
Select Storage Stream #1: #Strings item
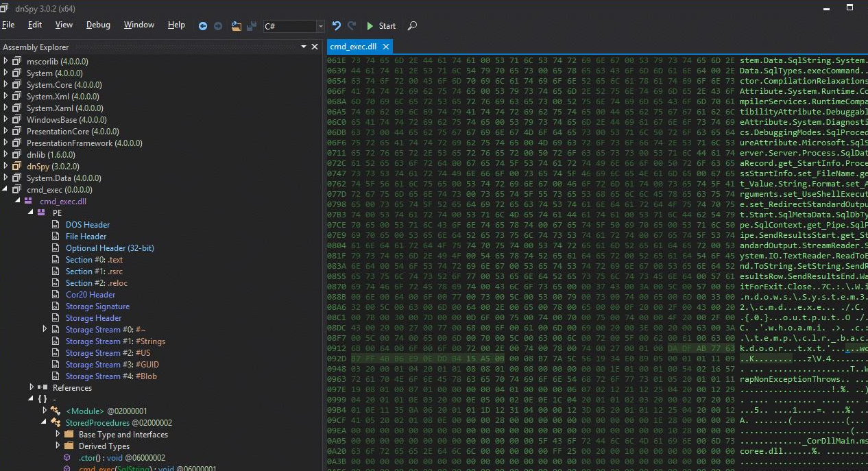115,341
